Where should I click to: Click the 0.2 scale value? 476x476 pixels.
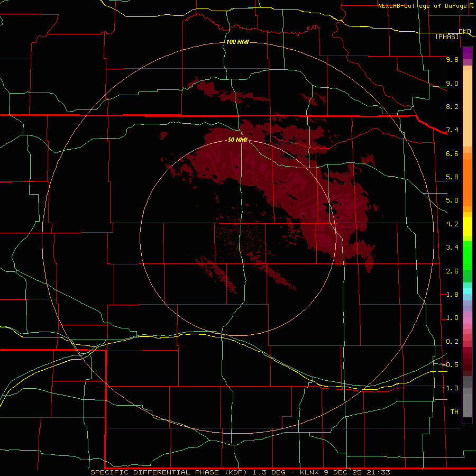[452, 342]
